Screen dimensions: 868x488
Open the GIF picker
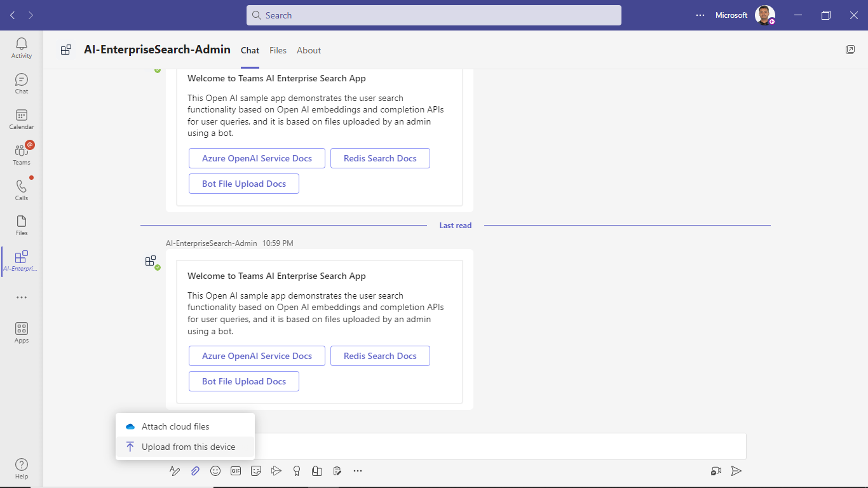pos(236,471)
